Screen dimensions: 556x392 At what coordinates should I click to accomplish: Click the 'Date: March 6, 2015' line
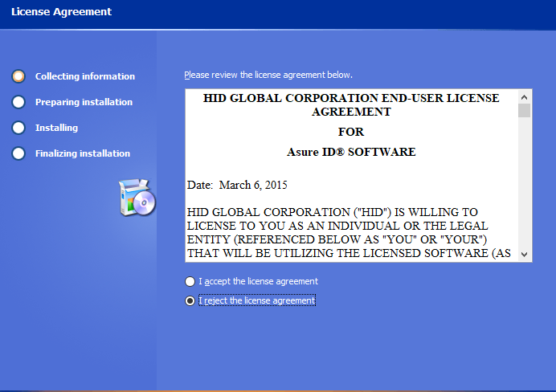coord(237,185)
